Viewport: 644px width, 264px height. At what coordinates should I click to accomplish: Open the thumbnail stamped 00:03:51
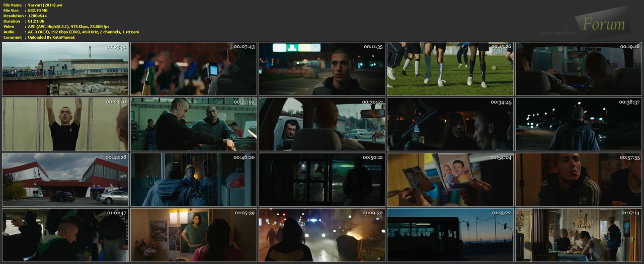65,69
